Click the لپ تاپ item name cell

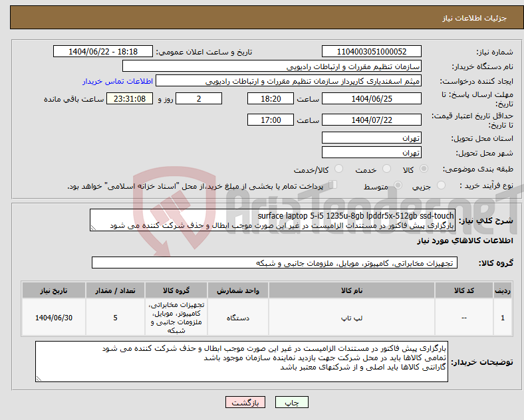352,318
